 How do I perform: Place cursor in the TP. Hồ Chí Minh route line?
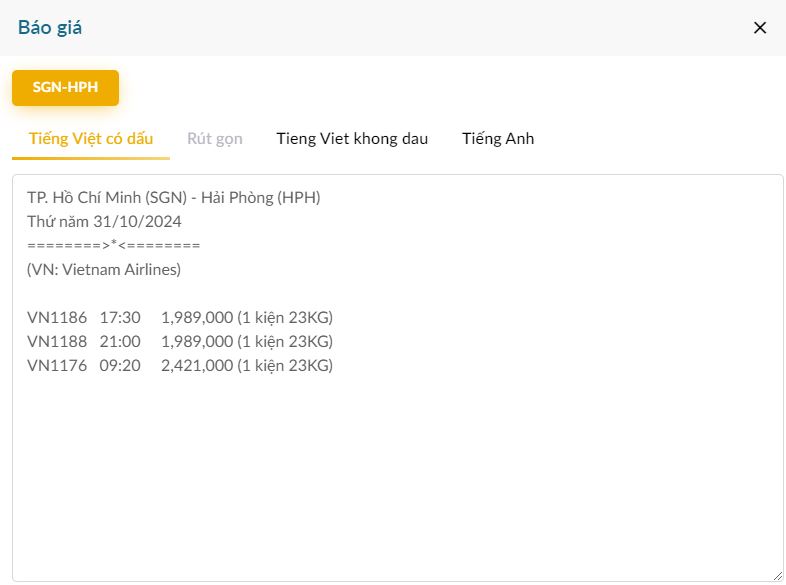point(173,197)
